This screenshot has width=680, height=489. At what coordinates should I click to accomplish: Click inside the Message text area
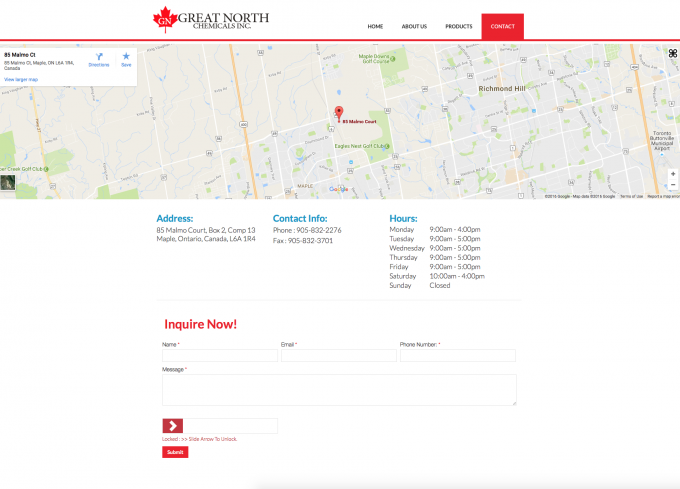tap(338, 390)
